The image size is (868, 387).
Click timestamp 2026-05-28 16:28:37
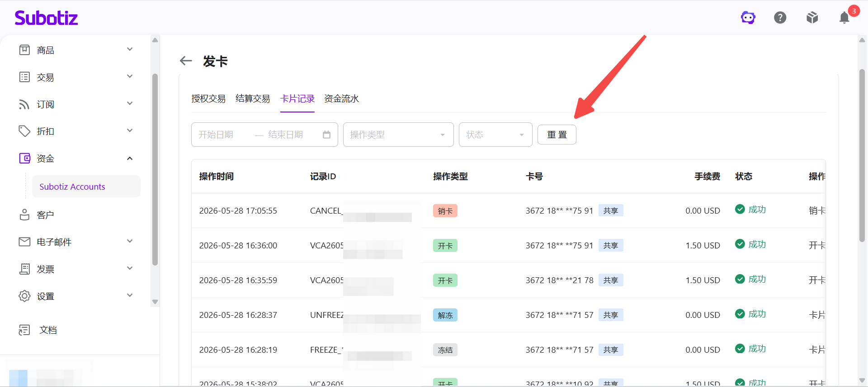point(238,315)
